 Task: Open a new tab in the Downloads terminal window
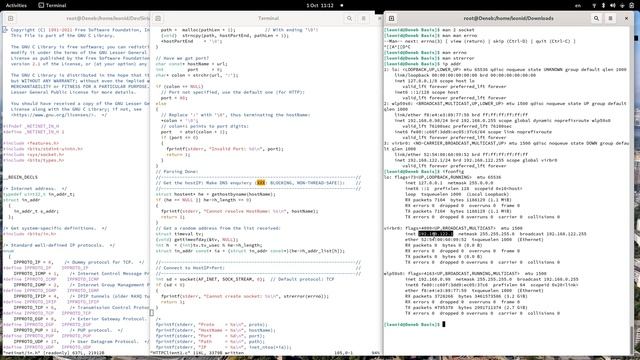[x=391, y=18]
